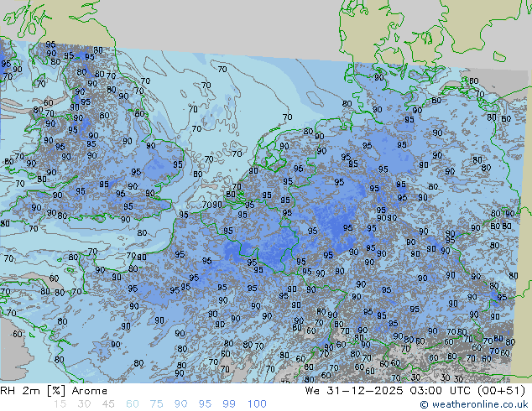Select the 60 value in the legend scale
532x411 pixels.
point(133,404)
